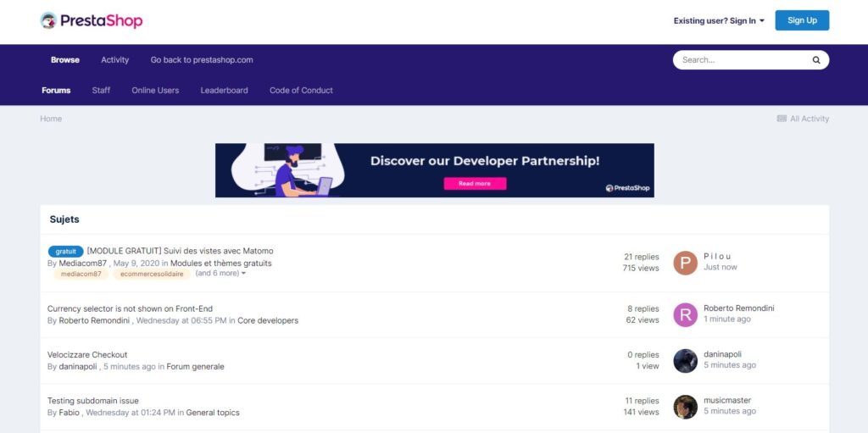Click into the Search input field
Viewport: 868px width, 433px height.
[x=742, y=60]
